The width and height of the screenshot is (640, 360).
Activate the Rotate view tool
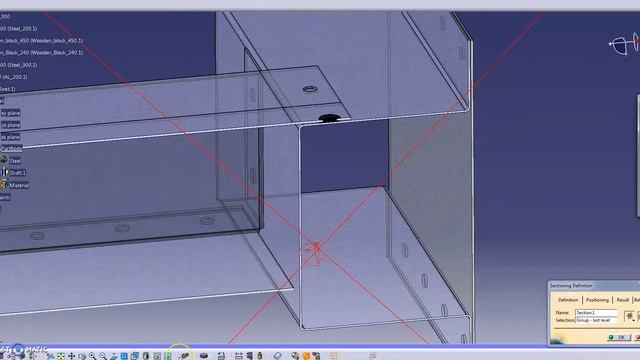(x=82, y=356)
